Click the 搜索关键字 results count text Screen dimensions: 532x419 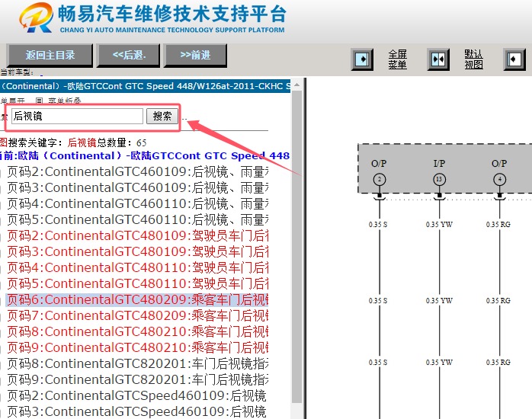[73, 142]
